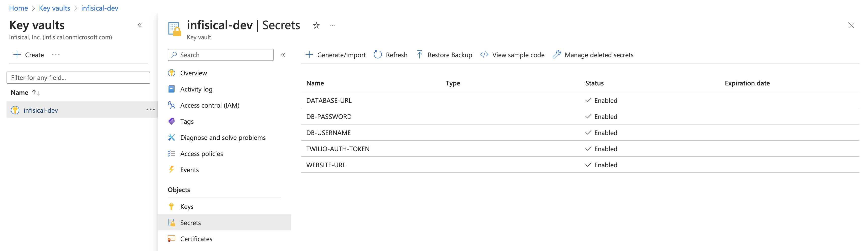The height and width of the screenshot is (251, 868).
Task: Collapse the vault navigation menu
Action: click(283, 55)
